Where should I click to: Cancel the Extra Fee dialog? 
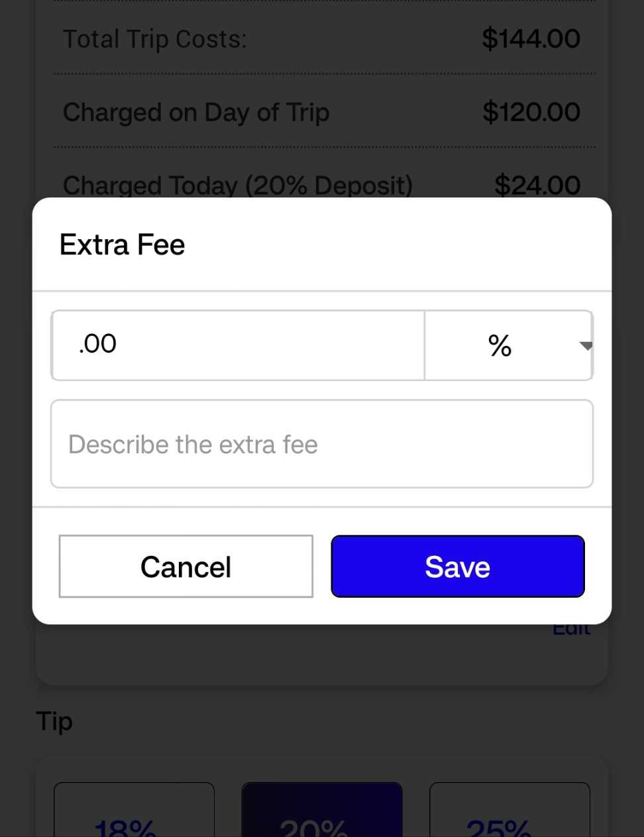tap(186, 567)
